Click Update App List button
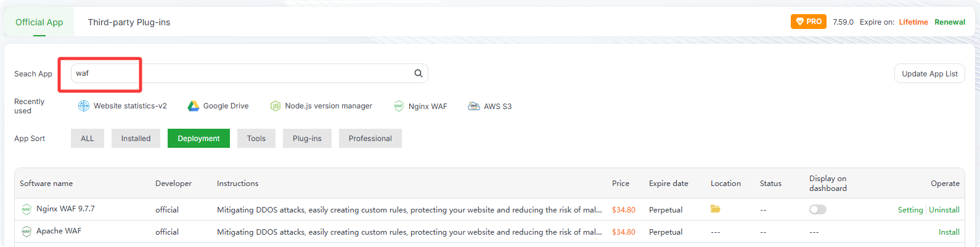The image size is (980, 247). [929, 74]
